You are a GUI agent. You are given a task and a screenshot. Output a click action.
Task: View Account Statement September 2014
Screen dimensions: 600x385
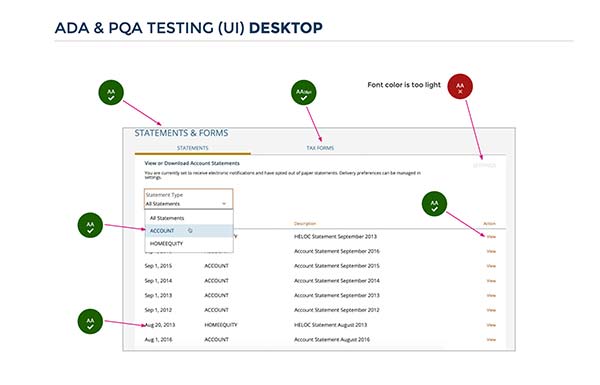click(491, 281)
